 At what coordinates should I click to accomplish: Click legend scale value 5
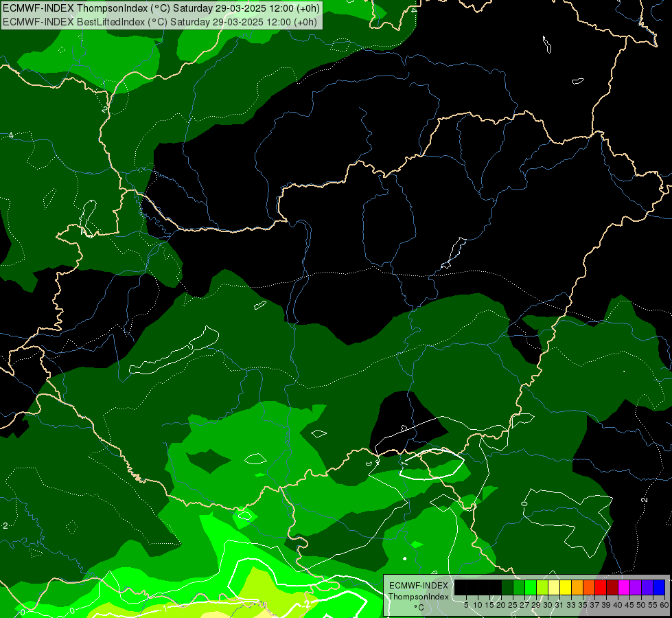click(x=466, y=605)
